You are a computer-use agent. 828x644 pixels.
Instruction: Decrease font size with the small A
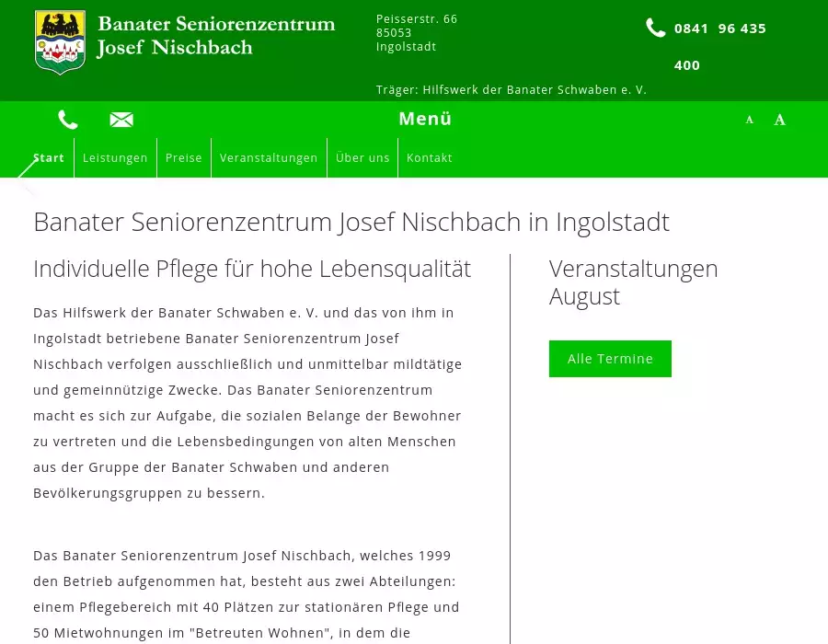749,120
